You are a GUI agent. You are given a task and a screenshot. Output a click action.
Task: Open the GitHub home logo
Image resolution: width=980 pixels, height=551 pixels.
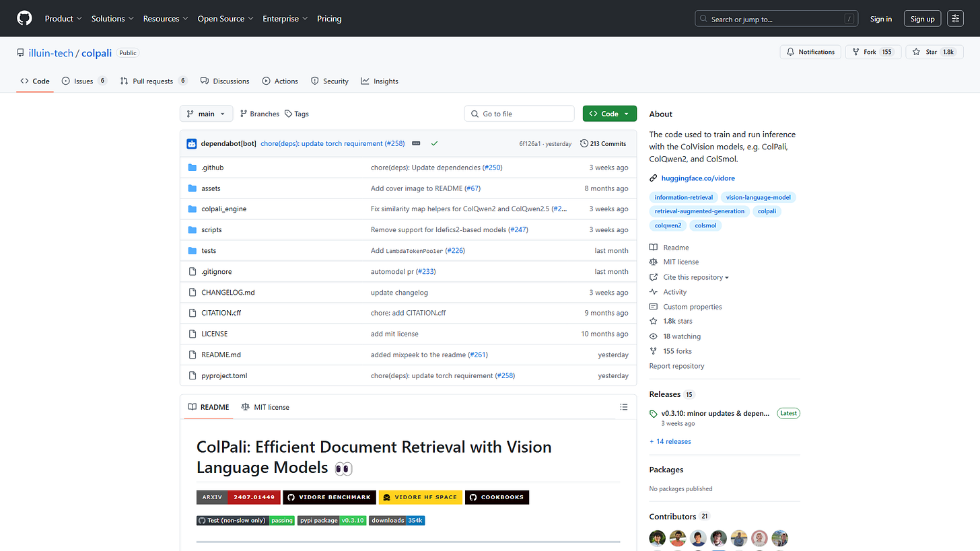[x=24, y=19]
